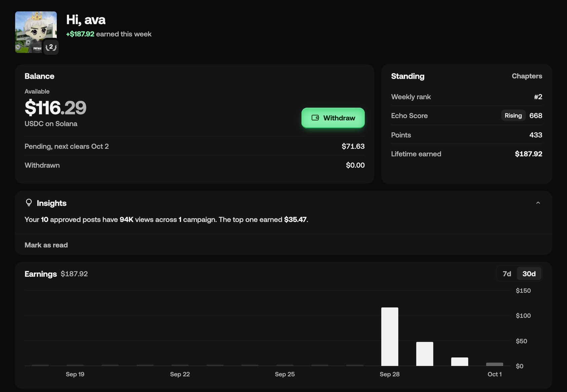
Task: Click the Sep 25 axis label
Action: point(285,374)
